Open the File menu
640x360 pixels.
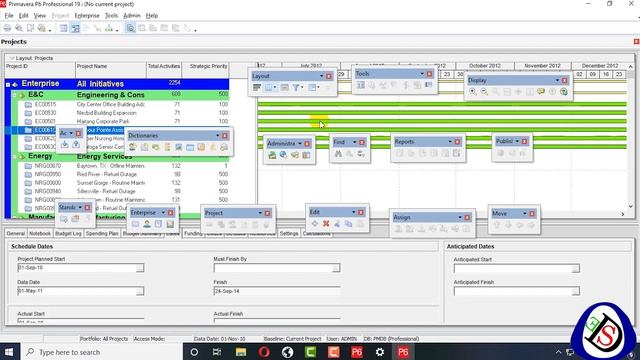pyautogui.click(x=9, y=16)
